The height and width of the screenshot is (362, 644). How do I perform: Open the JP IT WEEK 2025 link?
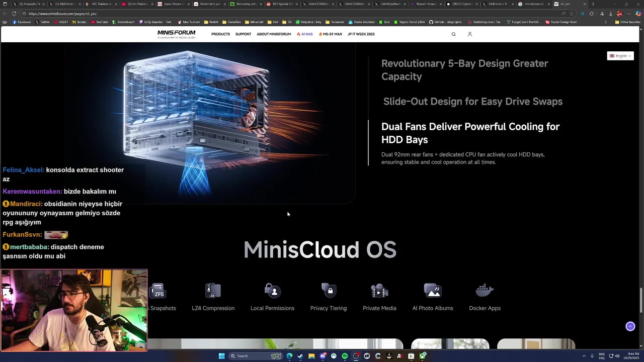tap(361, 34)
